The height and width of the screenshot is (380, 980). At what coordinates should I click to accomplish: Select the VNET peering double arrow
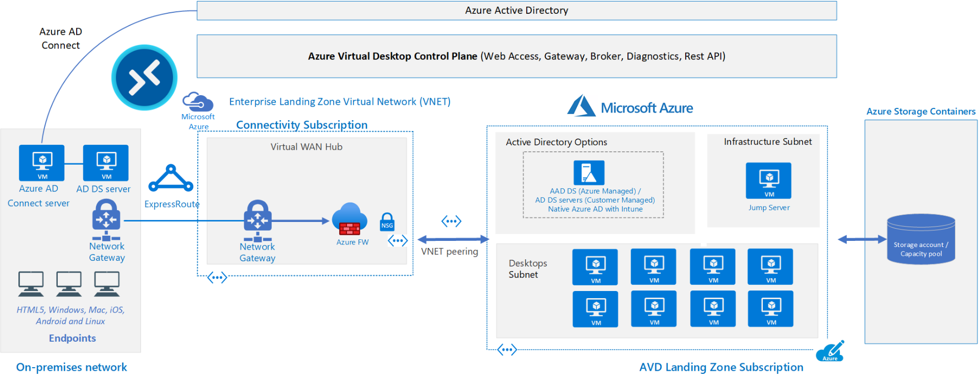453,239
